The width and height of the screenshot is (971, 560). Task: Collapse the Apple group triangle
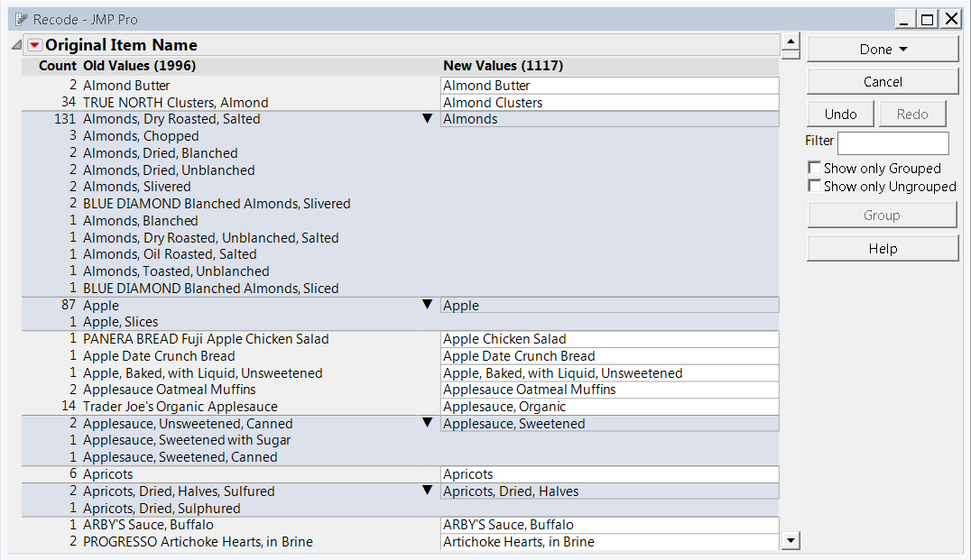click(428, 306)
